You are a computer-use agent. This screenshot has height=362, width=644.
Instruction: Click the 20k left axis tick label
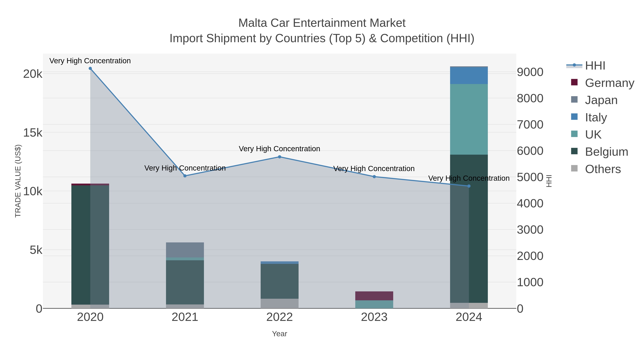click(33, 74)
